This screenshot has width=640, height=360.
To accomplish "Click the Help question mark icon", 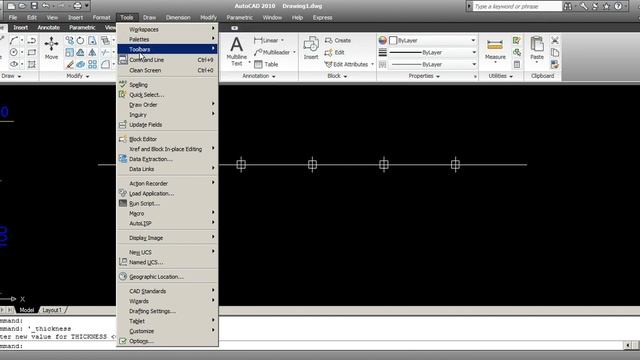I will tap(618, 6).
